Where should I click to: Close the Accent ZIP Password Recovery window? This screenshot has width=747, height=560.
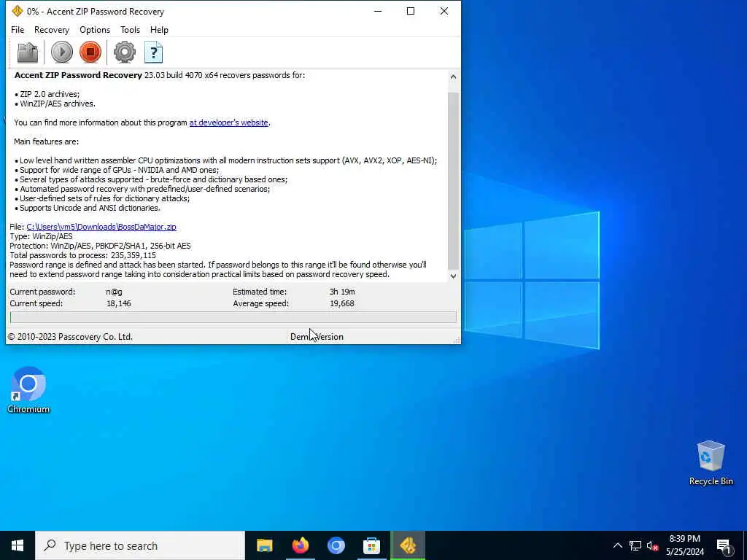coord(444,11)
